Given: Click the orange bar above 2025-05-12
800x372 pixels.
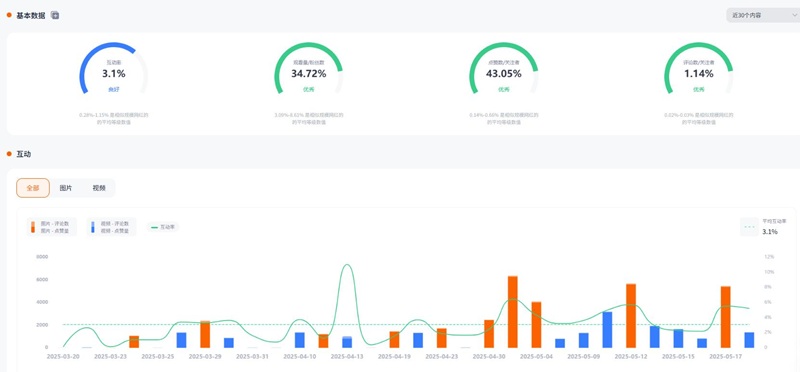Looking at the screenshot, I should (631, 315).
